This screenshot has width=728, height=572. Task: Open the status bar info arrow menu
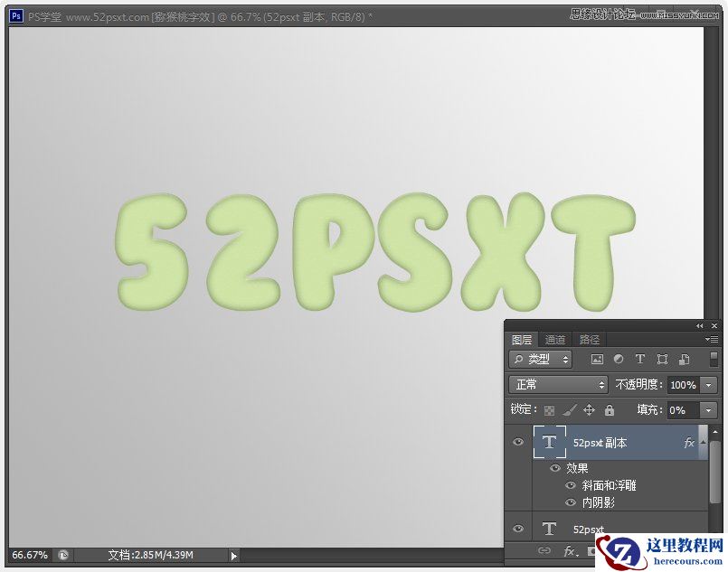tap(234, 556)
